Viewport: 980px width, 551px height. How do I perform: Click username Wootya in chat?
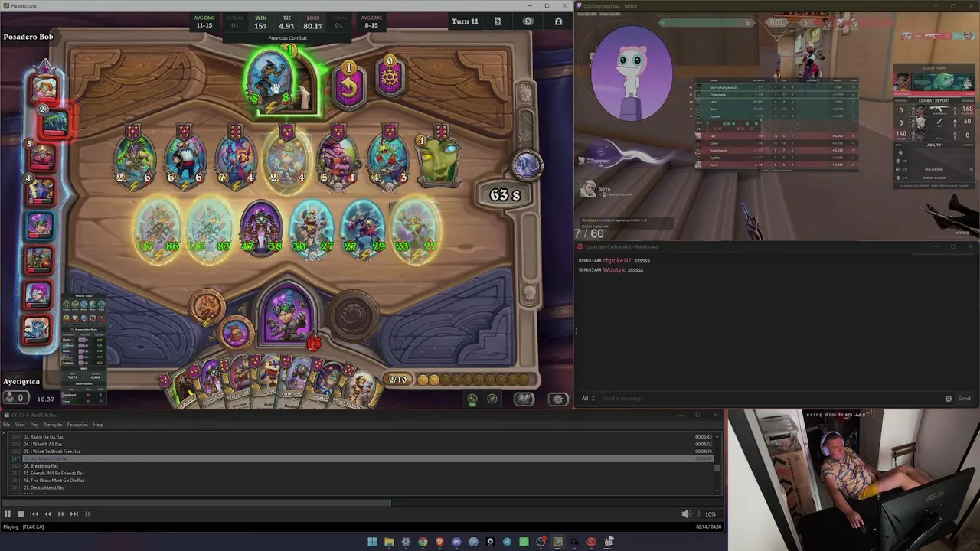613,270
